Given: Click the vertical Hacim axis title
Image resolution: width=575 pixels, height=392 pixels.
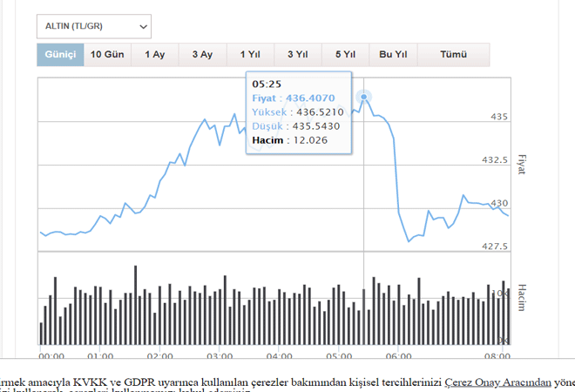Looking at the screenshot, I should 522,297.
